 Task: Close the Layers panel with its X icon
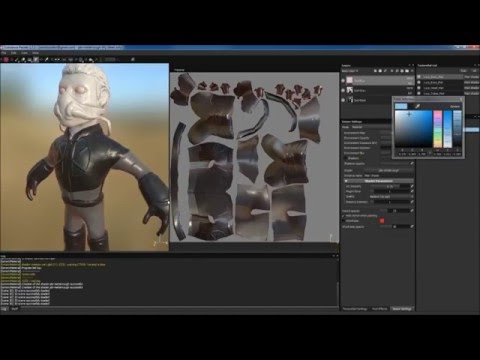413,65
